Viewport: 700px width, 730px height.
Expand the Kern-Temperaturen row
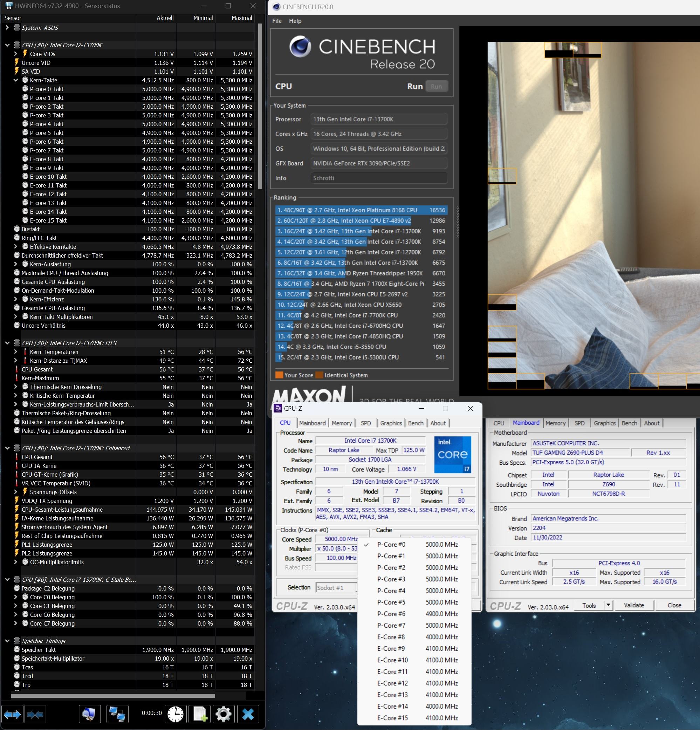tap(16, 352)
